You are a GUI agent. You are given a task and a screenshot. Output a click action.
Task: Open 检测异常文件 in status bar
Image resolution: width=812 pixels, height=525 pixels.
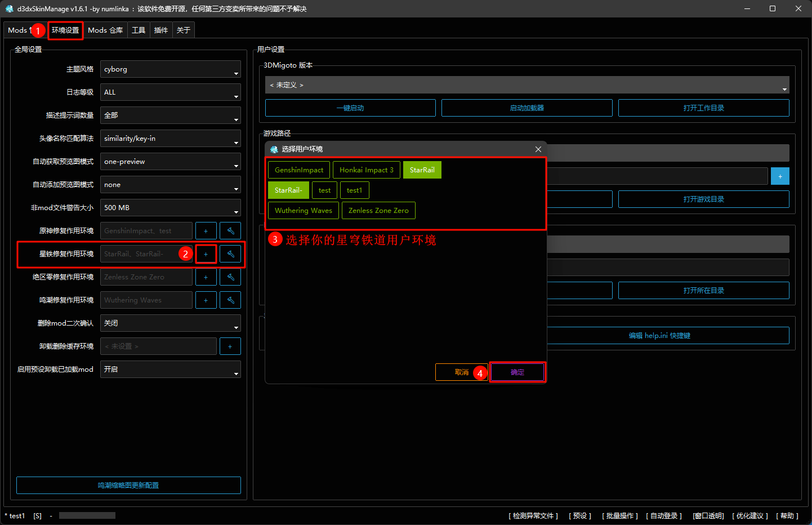[x=533, y=516]
